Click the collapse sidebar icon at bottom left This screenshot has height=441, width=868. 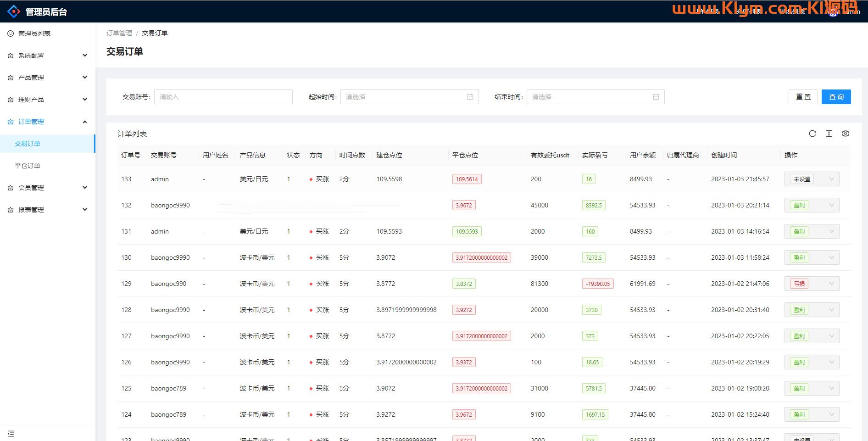pos(11,434)
